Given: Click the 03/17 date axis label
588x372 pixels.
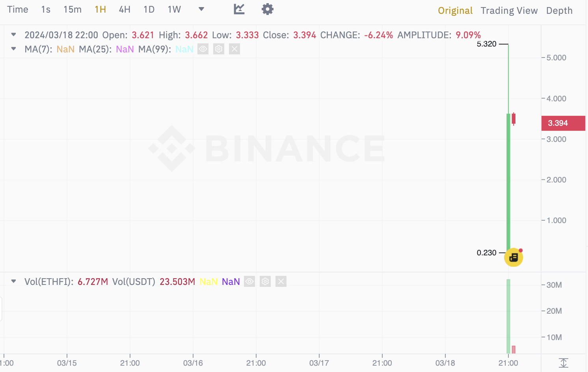Looking at the screenshot, I should [319, 363].
